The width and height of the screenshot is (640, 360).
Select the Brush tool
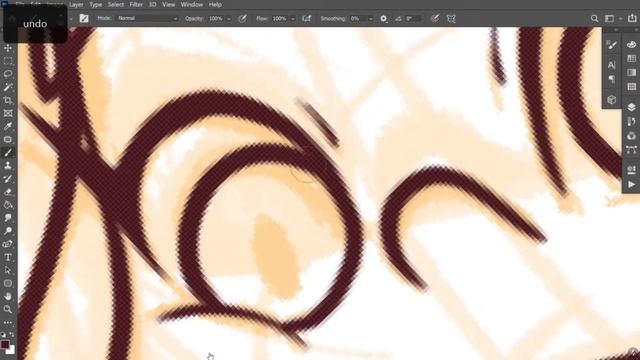click(8, 153)
